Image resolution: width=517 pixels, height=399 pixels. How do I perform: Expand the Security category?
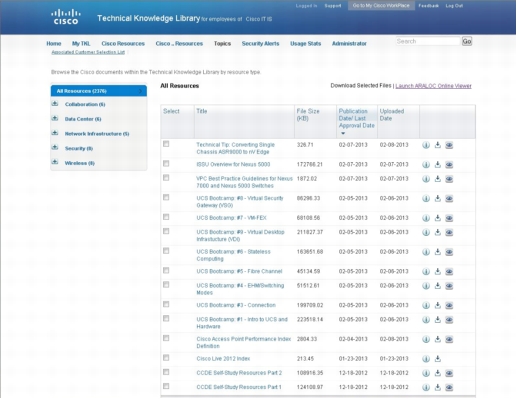[55, 148]
